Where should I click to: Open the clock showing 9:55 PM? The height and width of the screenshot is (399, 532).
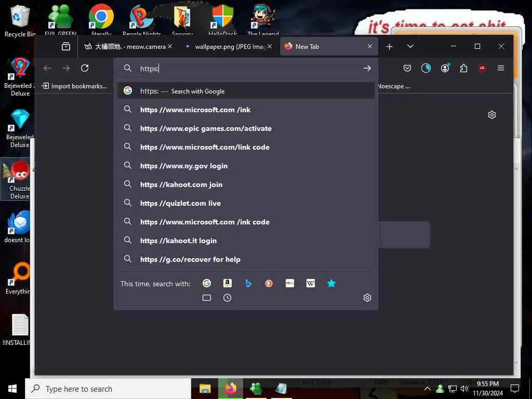click(488, 389)
